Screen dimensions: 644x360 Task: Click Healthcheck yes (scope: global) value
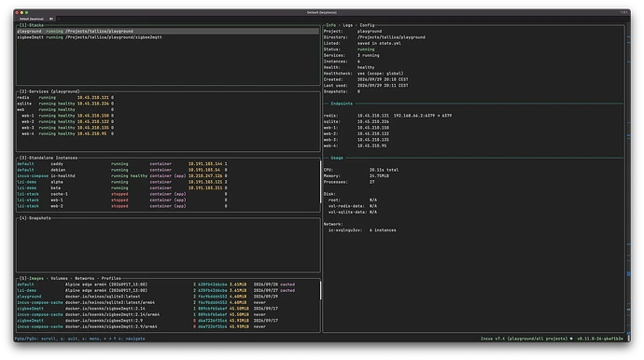tap(380, 74)
